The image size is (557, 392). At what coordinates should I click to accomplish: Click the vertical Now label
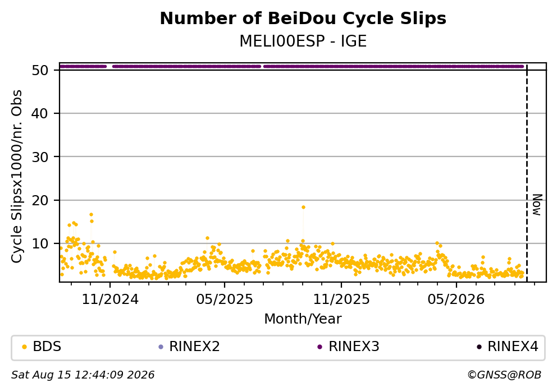(x=537, y=205)
